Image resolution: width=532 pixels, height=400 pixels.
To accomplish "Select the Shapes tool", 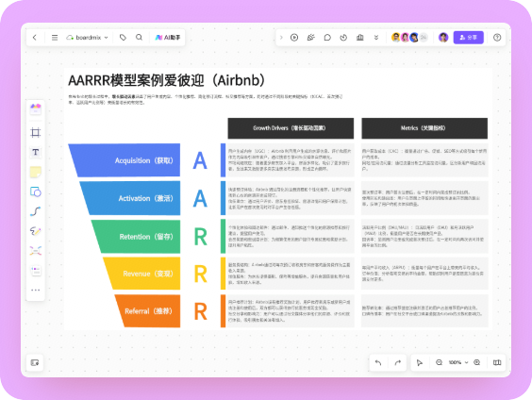I will pyautogui.click(x=36, y=192).
